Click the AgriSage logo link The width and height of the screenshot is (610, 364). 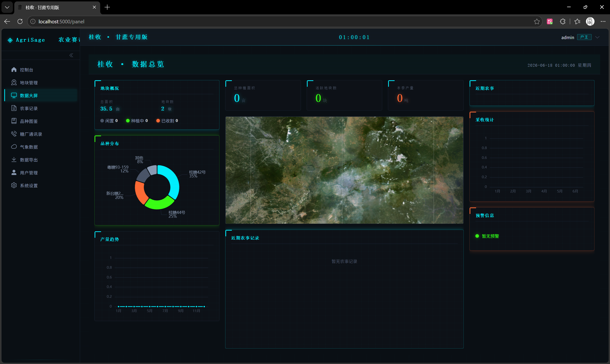click(26, 40)
